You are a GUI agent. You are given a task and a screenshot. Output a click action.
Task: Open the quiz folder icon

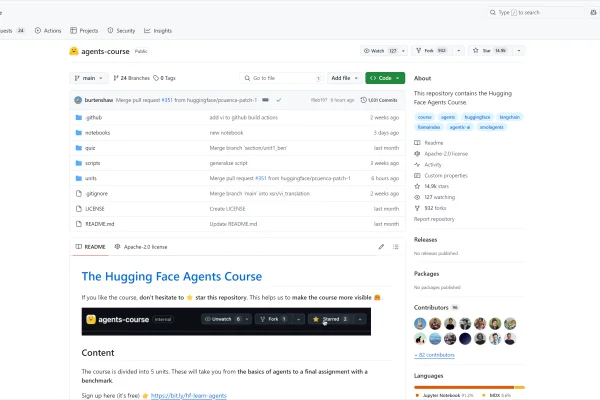[79, 148]
